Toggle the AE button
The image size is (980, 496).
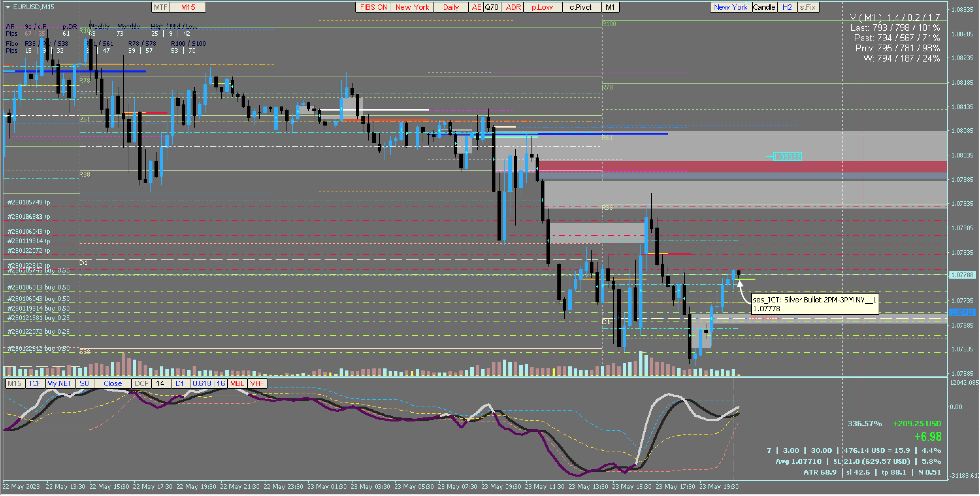click(x=476, y=7)
